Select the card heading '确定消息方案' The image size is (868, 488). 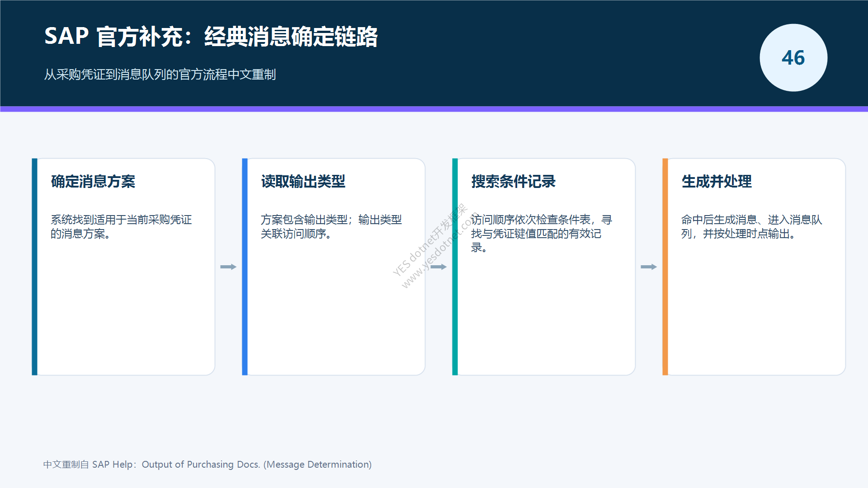pos(93,182)
